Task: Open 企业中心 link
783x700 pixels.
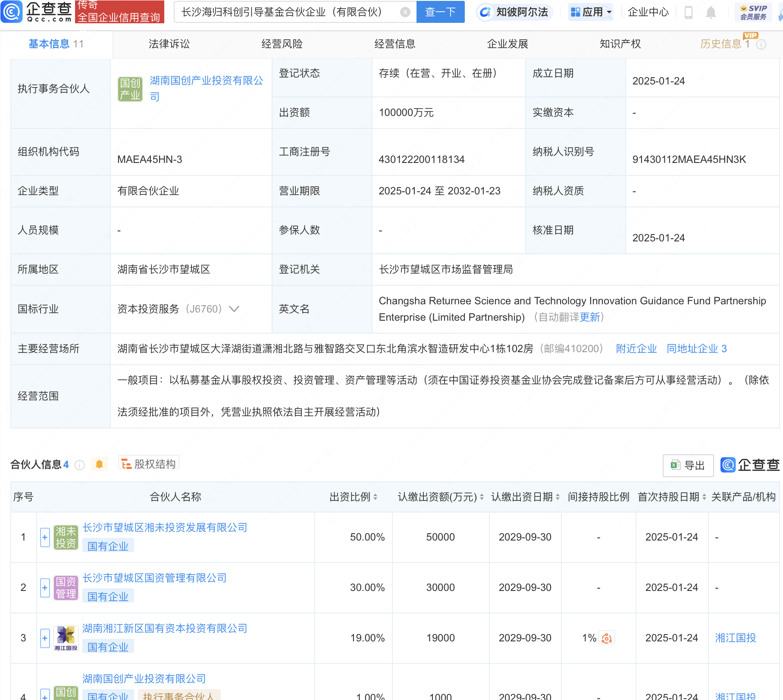Action: (648, 12)
